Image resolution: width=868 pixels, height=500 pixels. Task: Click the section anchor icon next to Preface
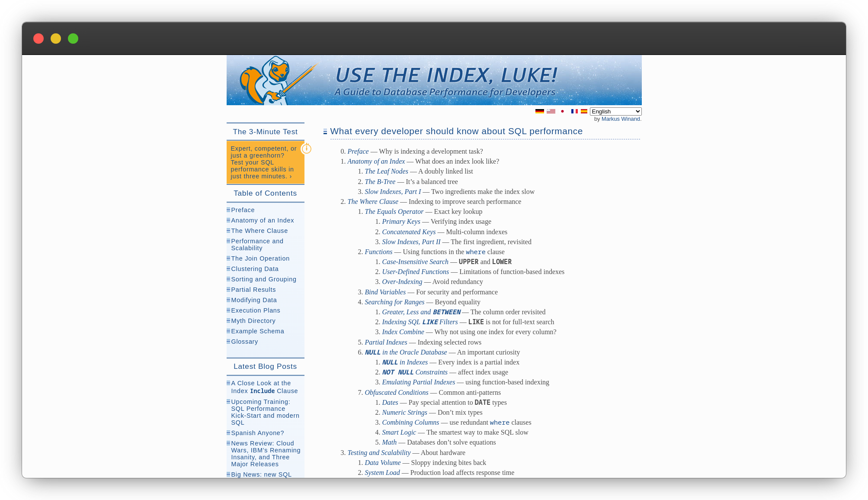(x=228, y=209)
